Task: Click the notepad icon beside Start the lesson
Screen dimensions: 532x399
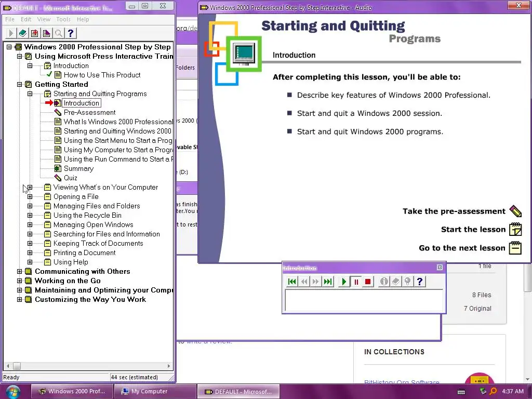Action: click(515, 229)
